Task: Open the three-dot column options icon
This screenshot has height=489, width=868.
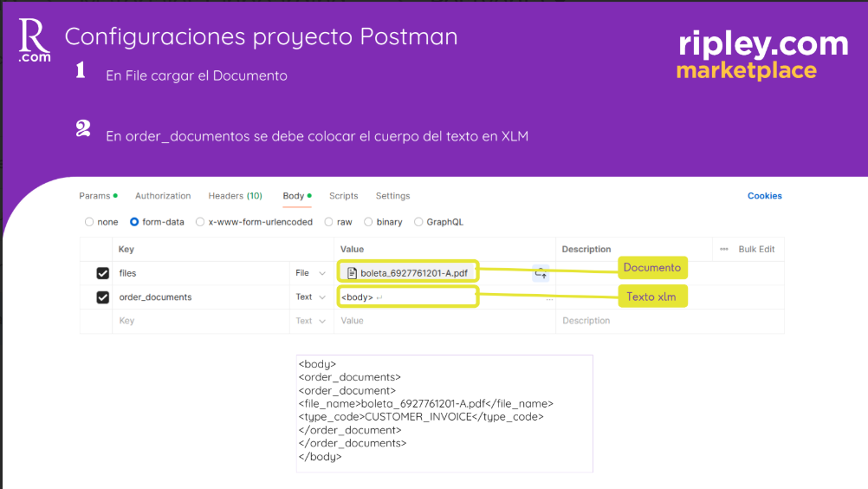Action: (x=723, y=249)
